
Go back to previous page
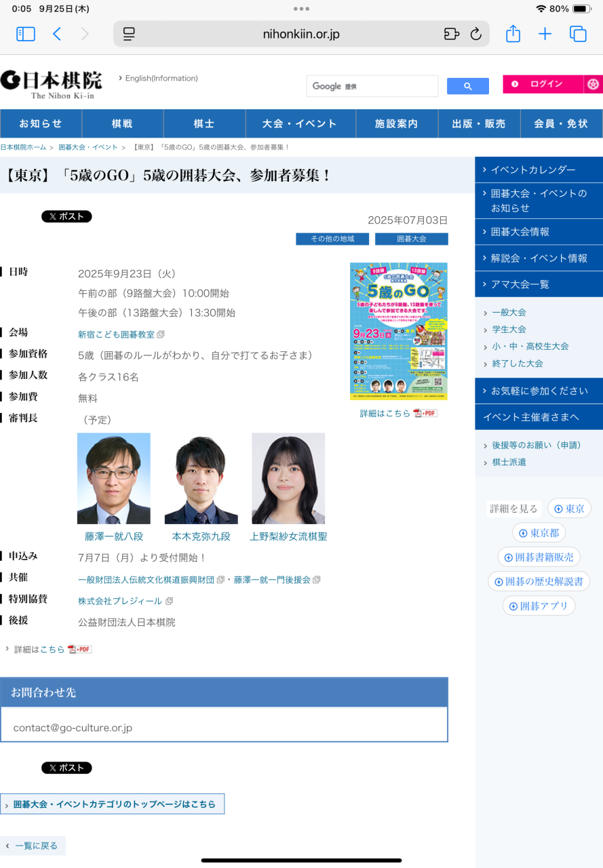click(57, 34)
